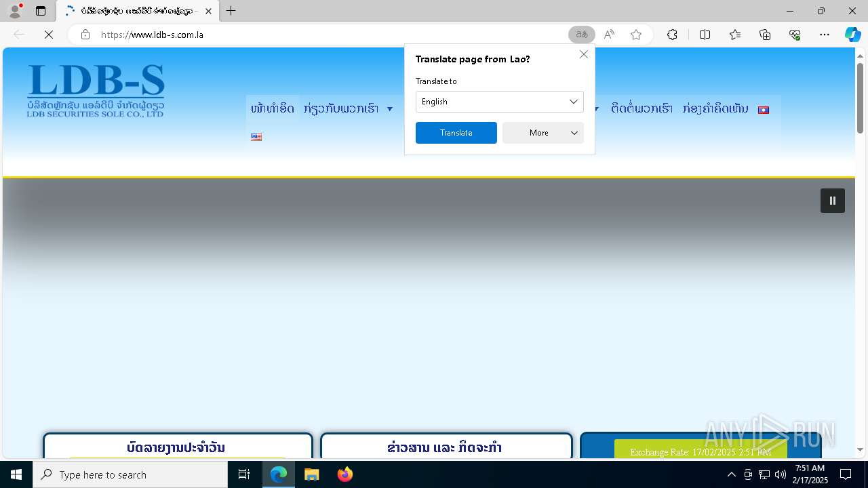
Task: Click the blue Translate button
Action: (456, 133)
